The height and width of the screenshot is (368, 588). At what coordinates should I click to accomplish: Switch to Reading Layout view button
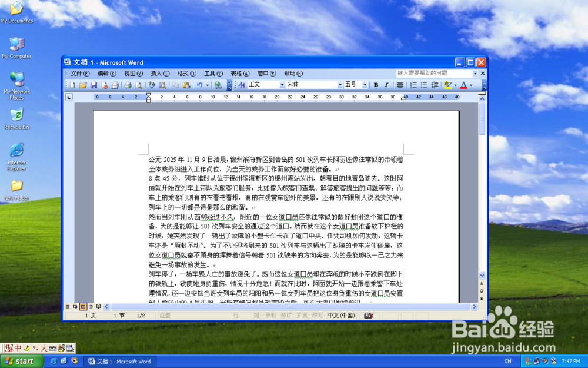tap(98, 307)
